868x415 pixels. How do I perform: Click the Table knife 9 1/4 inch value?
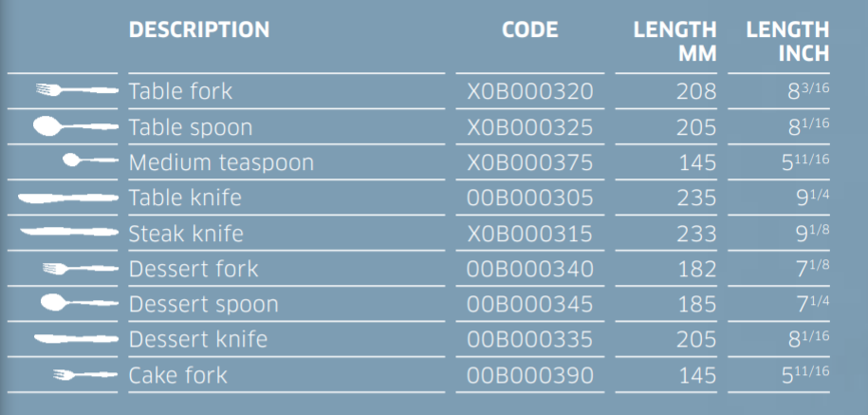[x=813, y=197]
